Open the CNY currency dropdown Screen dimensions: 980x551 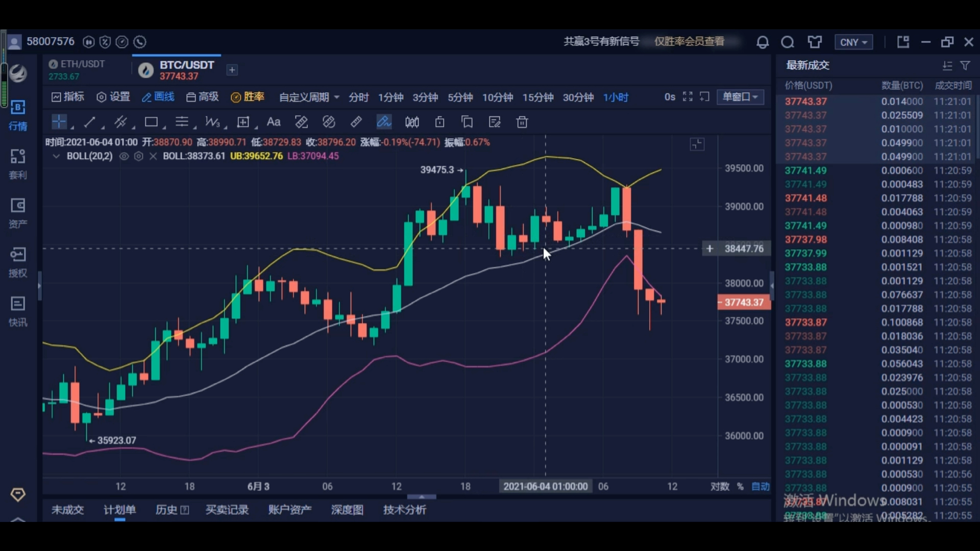853,42
